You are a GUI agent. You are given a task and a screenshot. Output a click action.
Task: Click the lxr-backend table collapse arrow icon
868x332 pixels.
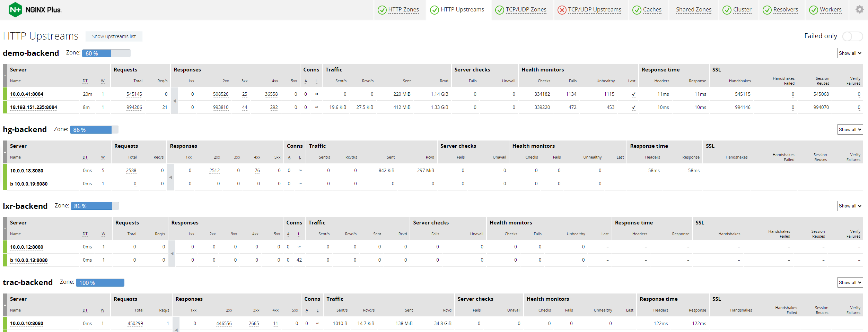pyautogui.click(x=172, y=254)
